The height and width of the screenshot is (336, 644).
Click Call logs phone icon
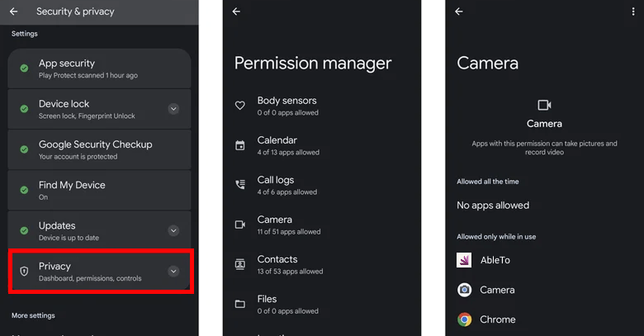click(x=240, y=185)
